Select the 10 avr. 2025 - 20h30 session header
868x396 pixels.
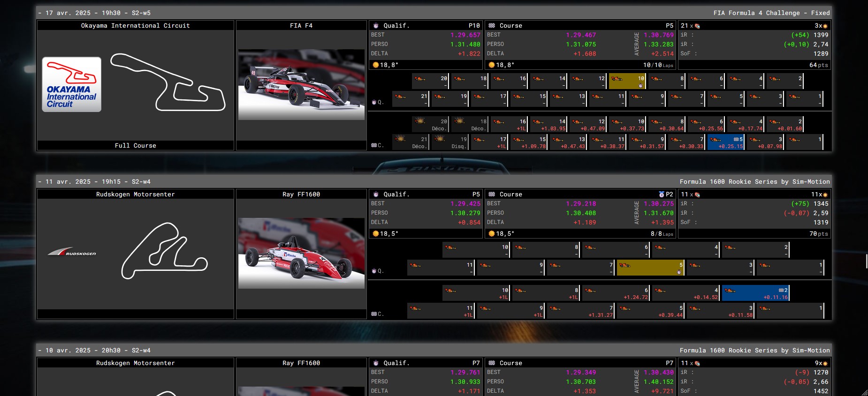(x=434, y=351)
